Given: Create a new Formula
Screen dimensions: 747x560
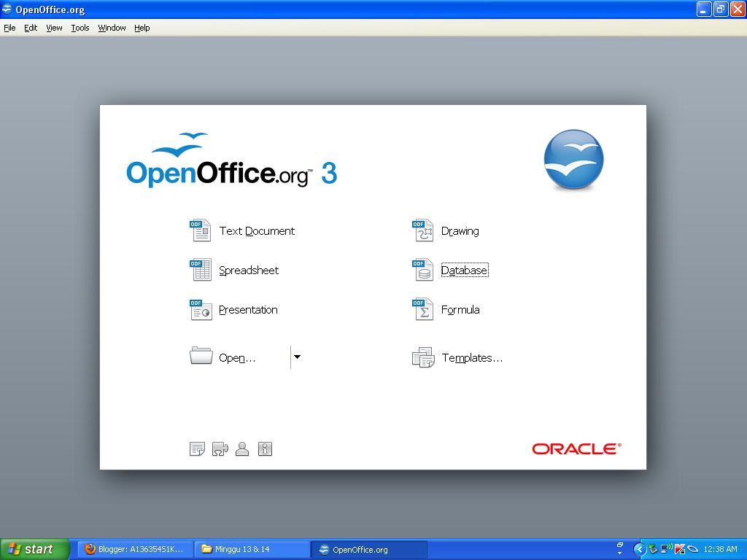Looking at the screenshot, I should [460, 310].
